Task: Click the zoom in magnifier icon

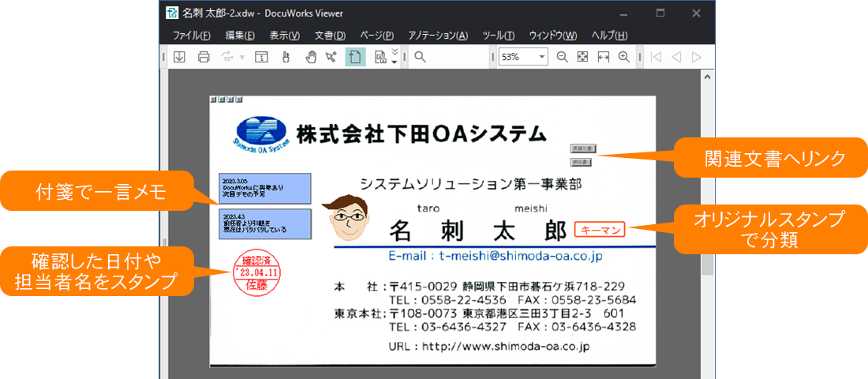Action: (x=624, y=57)
